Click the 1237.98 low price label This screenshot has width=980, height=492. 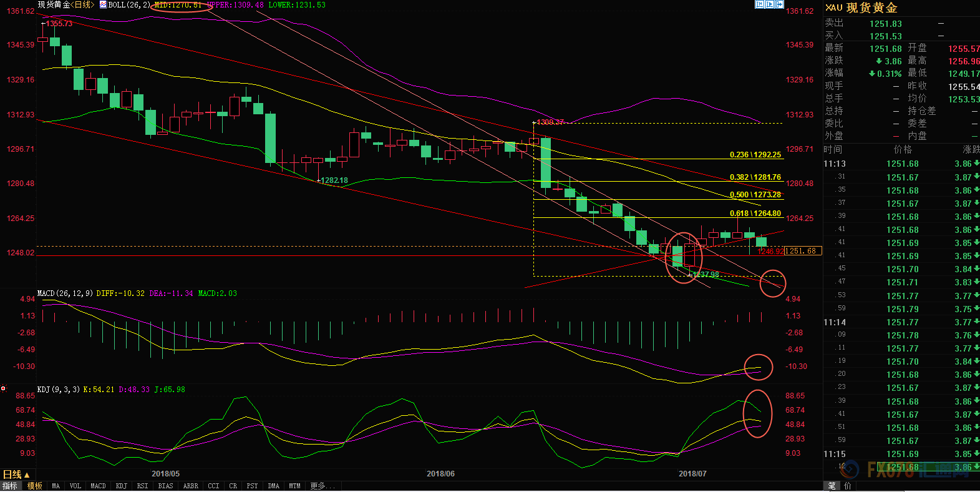(706, 274)
